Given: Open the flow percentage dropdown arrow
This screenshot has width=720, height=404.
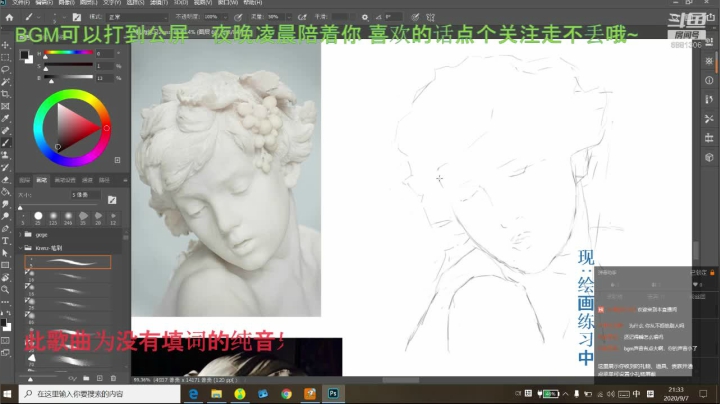Looking at the screenshot, I should pos(289,17).
